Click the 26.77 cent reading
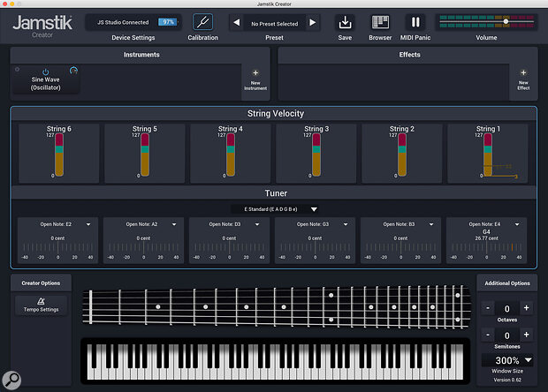 point(486,238)
